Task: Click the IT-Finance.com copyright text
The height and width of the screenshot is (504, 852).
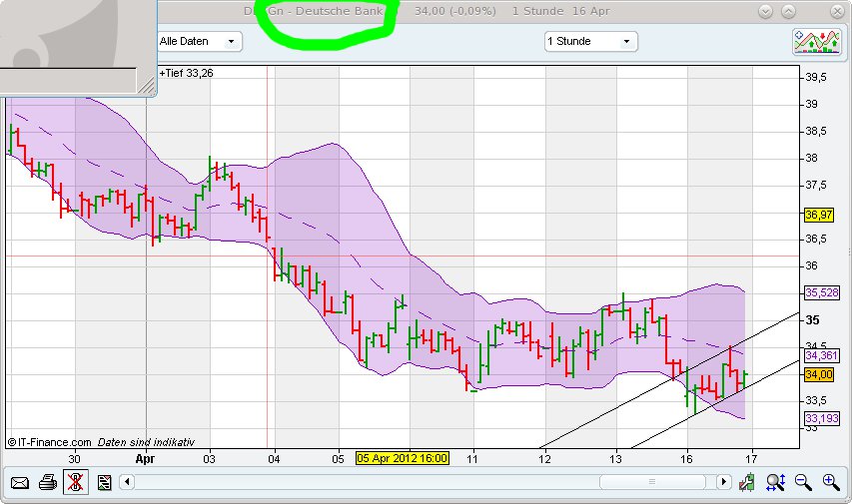Action: tap(49, 442)
